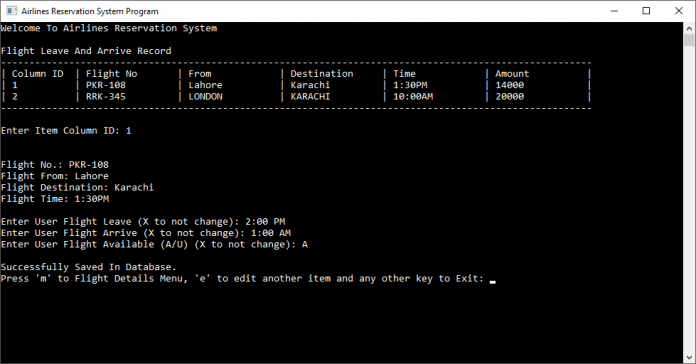
Task: Click flight number 'PKR-108' in the table
Action: (x=106, y=85)
